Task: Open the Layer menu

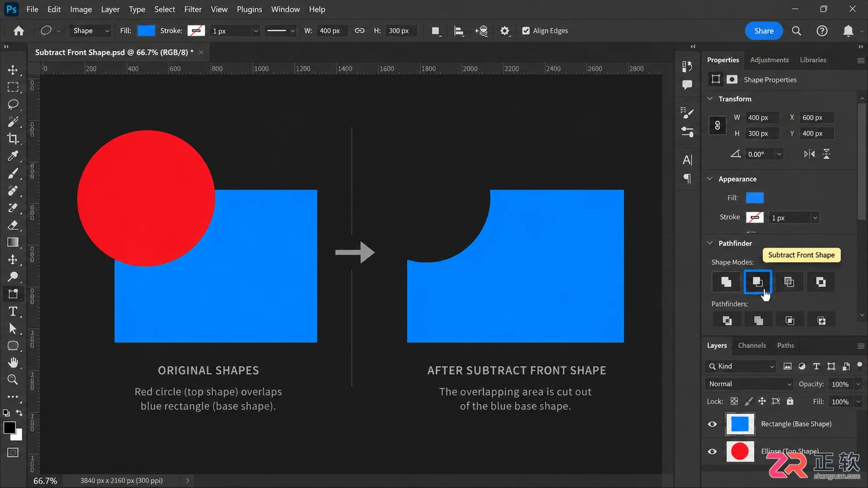Action: pyautogui.click(x=110, y=9)
